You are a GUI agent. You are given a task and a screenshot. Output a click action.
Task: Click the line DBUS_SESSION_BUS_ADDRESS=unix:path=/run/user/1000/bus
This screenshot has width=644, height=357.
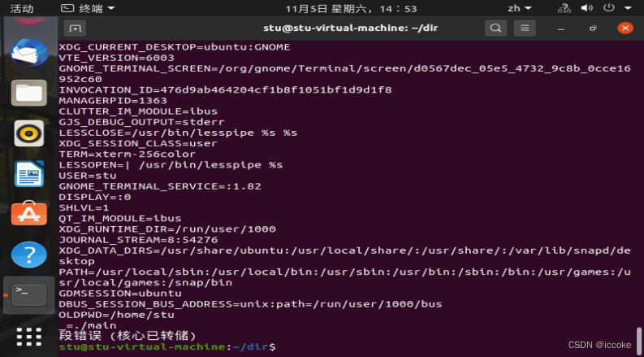(251, 304)
